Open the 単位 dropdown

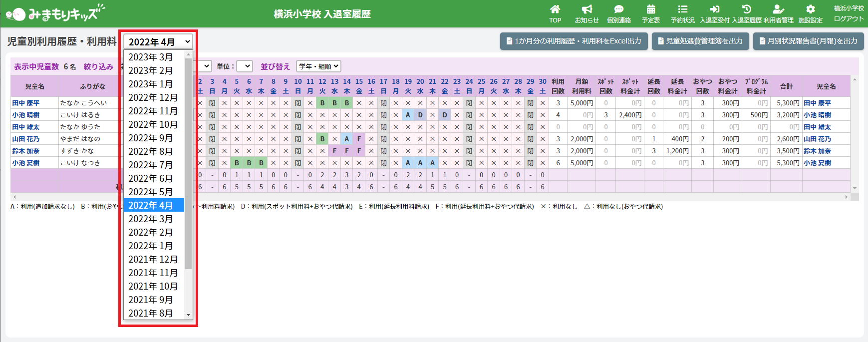click(x=245, y=66)
